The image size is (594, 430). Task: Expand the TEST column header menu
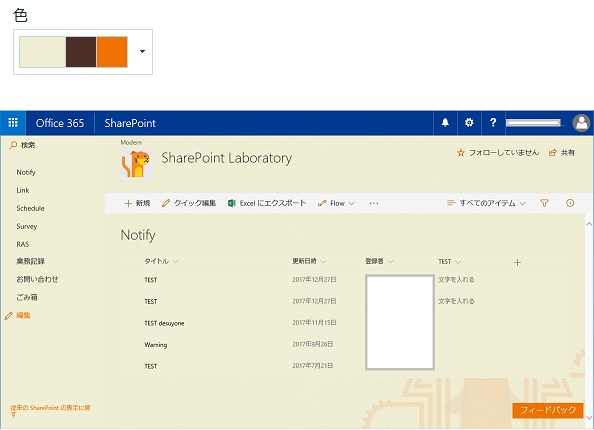click(x=458, y=262)
